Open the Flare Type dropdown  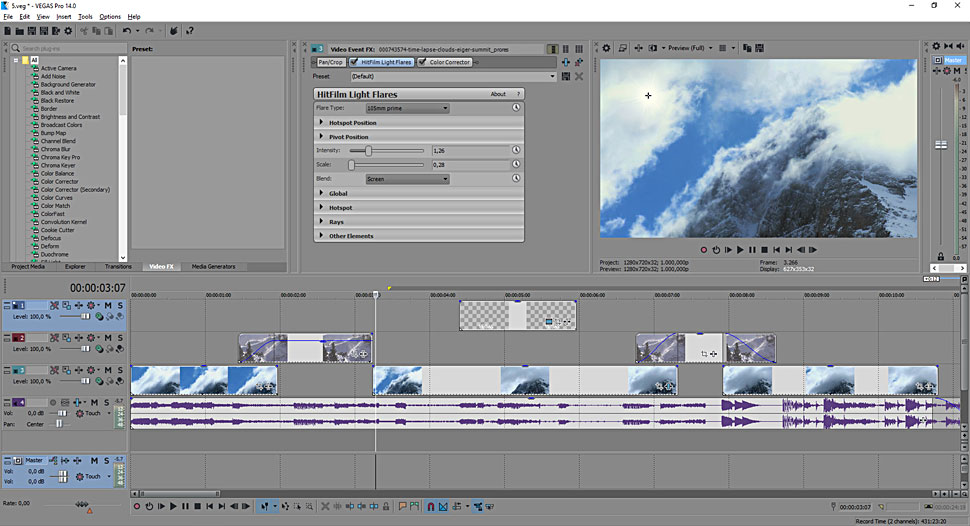407,108
